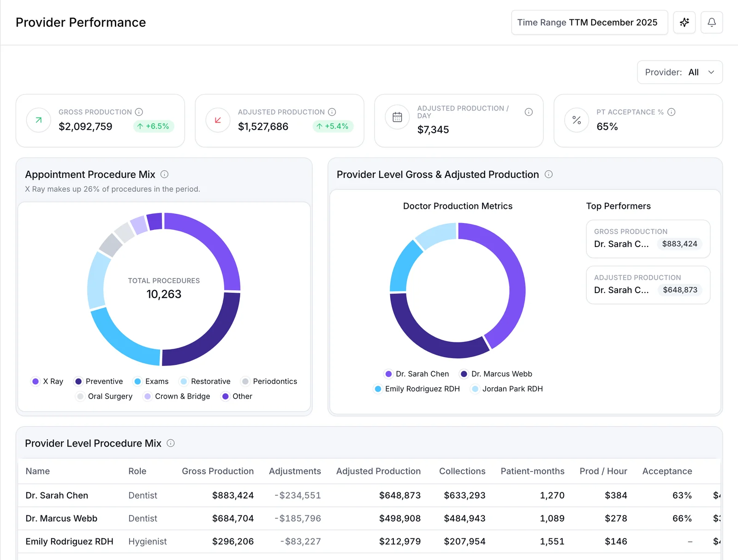The image size is (738, 560).
Task: Open the notifications bell
Action: [x=711, y=22]
